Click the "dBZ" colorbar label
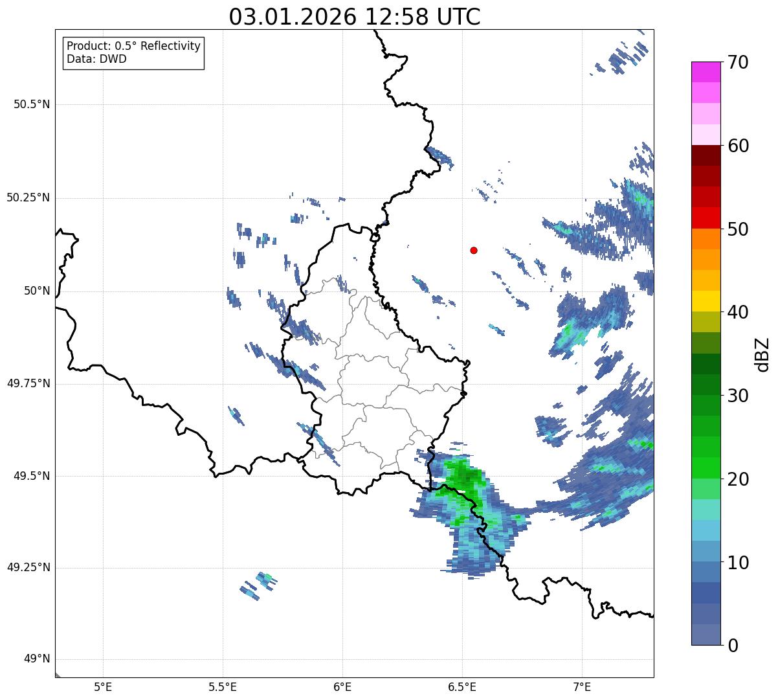This screenshot has width=778, height=700. coord(762,354)
